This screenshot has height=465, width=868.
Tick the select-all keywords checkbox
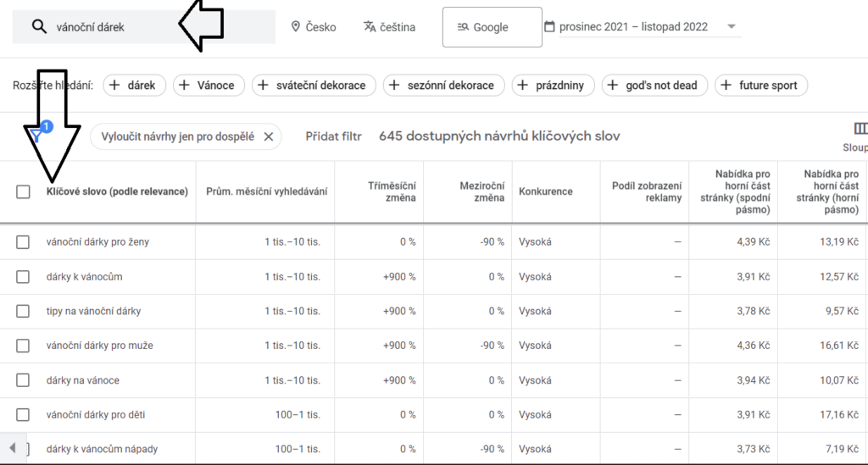tap(23, 192)
